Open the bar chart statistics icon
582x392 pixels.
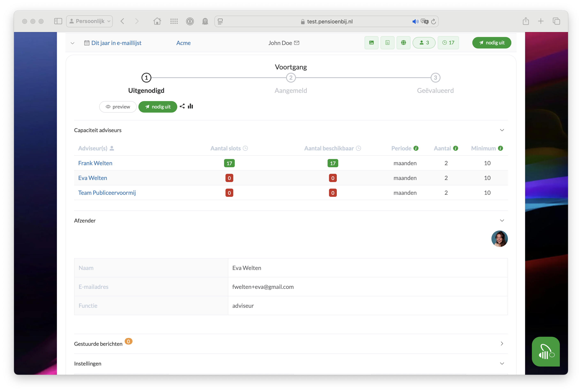coord(190,106)
